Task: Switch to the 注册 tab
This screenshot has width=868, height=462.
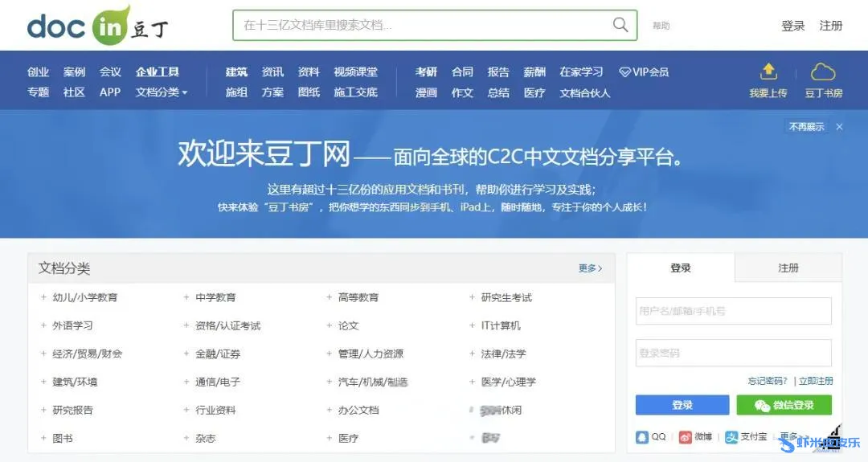Action: (788, 268)
